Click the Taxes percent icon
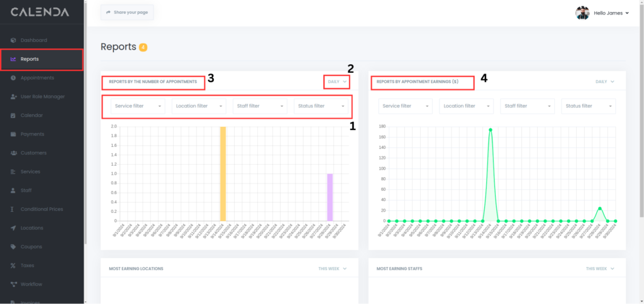Viewport: 644px width, 304px height. click(13, 265)
